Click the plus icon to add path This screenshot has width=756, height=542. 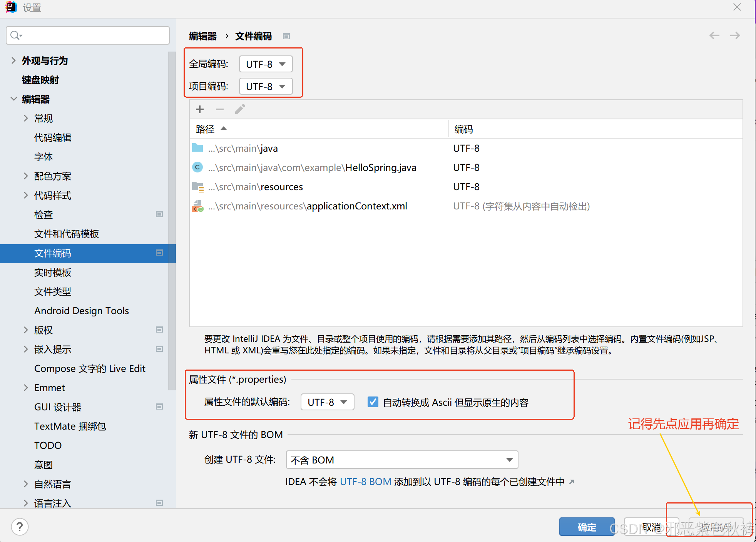[x=199, y=109]
